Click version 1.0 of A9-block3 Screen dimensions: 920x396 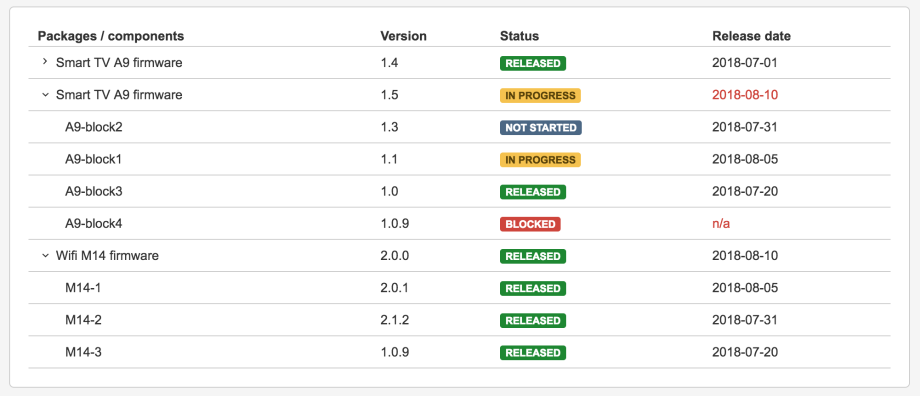[389, 191]
